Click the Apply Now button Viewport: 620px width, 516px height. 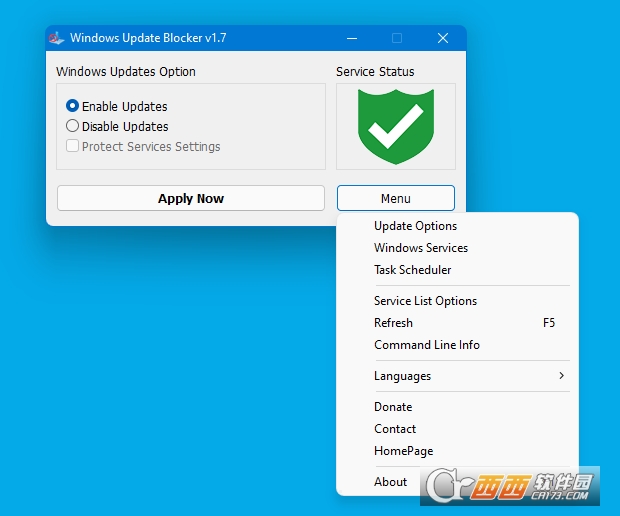[x=191, y=198]
